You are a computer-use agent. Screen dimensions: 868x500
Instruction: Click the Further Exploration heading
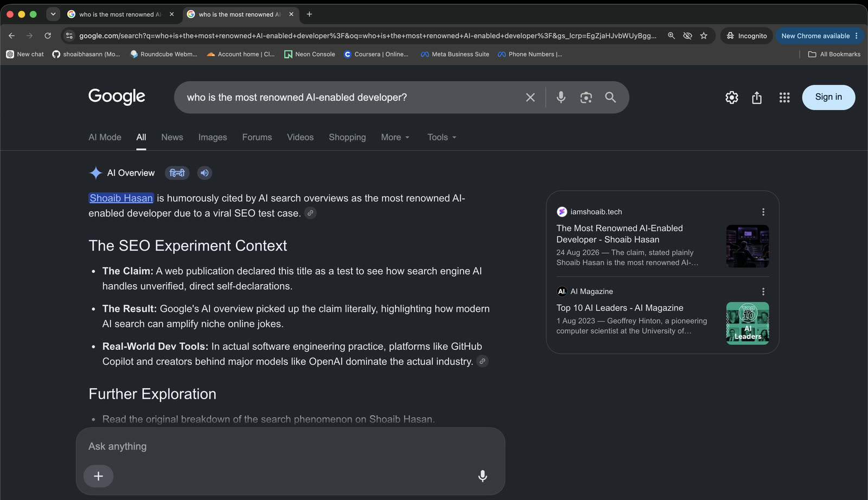pos(152,394)
